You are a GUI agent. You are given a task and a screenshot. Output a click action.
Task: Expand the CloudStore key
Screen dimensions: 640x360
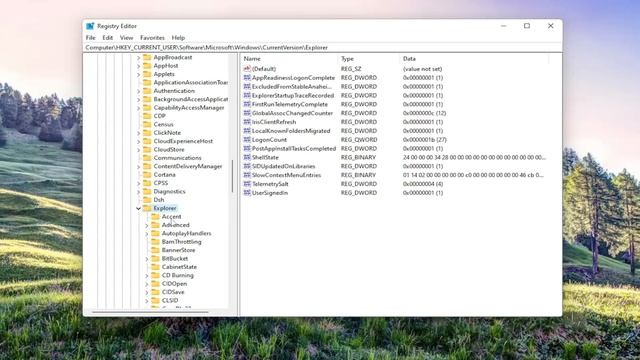(138, 150)
